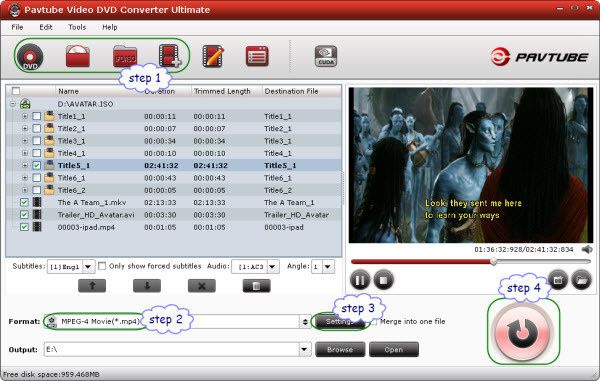Open the Output path dropdown
Screen dimensions: 600x381
pyautogui.click(x=304, y=349)
